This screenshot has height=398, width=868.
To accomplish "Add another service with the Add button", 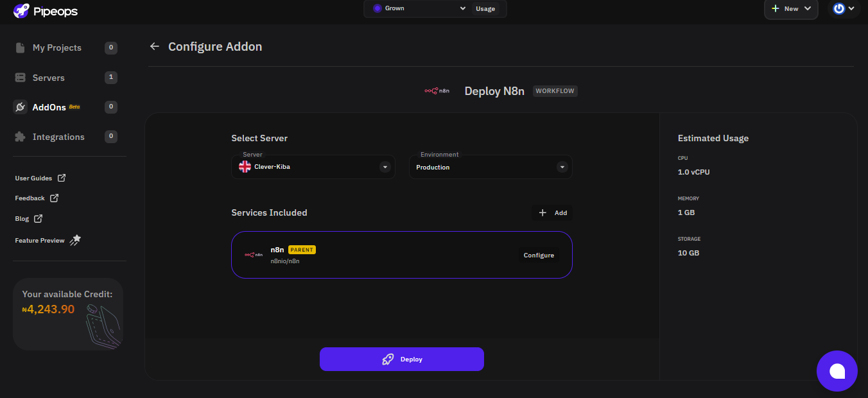I will [x=552, y=212].
